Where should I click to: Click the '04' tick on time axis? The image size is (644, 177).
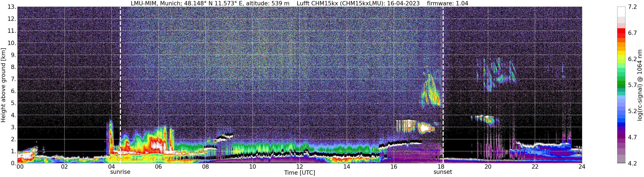click(x=112, y=167)
